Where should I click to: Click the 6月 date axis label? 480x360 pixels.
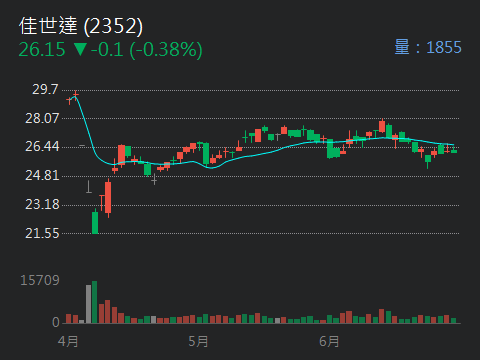pyautogui.click(x=329, y=342)
